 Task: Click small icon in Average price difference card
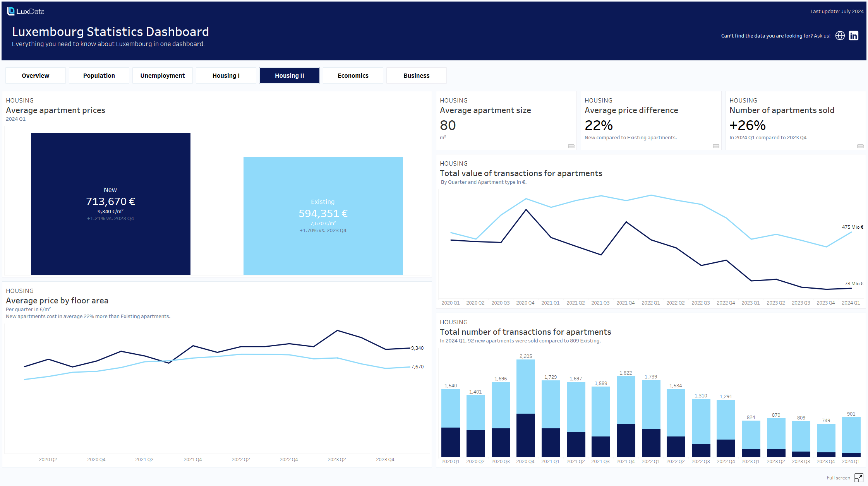716,146
